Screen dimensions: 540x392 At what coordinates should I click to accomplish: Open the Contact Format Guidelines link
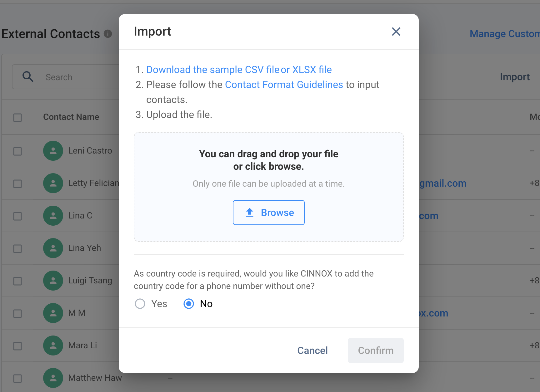[284, 85]
